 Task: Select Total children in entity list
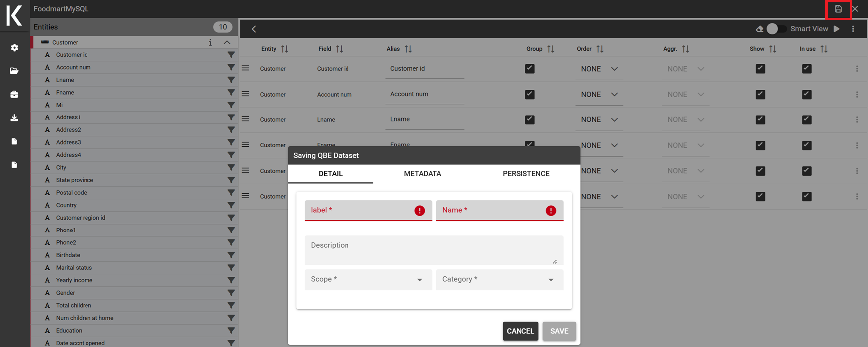coord(74,305)
